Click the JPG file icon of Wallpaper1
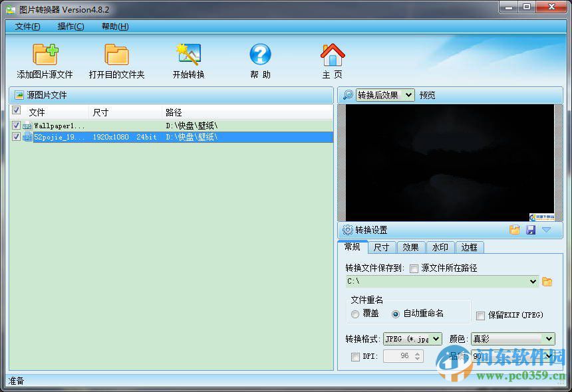This screenshot has width=572, height=392. click(x=27, y=126)
